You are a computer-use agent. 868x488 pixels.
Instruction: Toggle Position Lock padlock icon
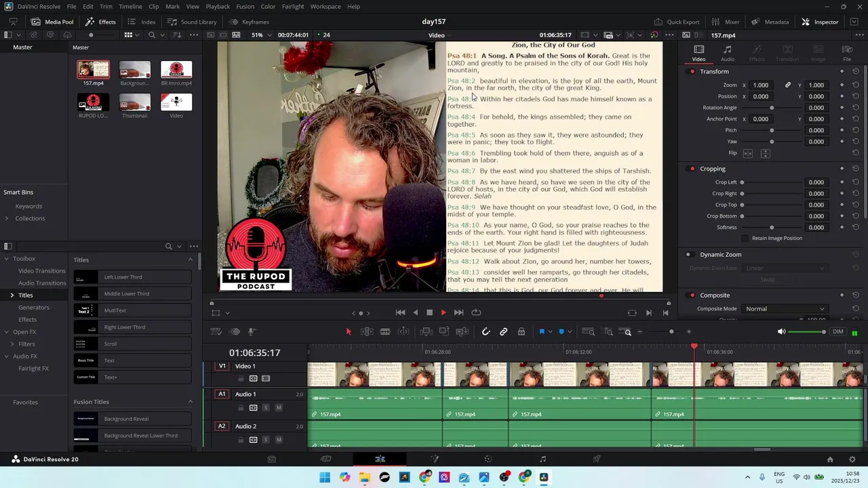521,331
